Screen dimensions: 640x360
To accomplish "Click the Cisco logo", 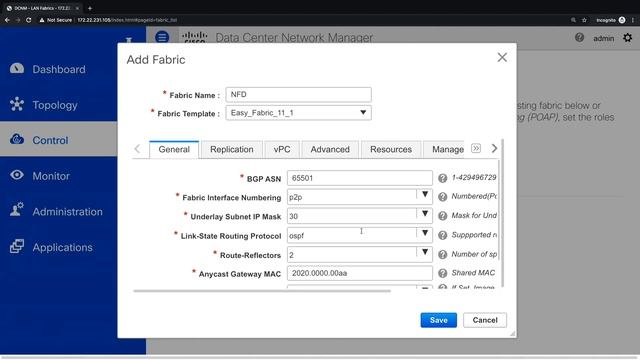I will click(x=195, y=37).
